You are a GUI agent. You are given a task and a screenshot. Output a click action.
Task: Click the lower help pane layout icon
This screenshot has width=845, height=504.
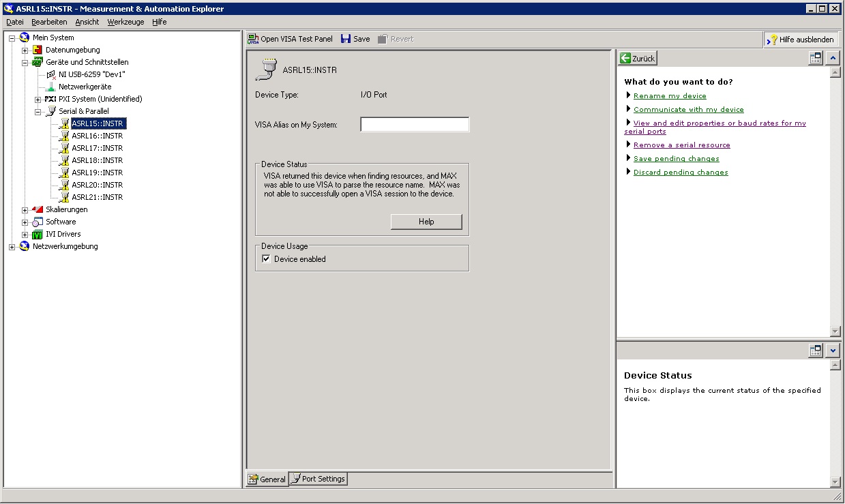coord(816,351)
